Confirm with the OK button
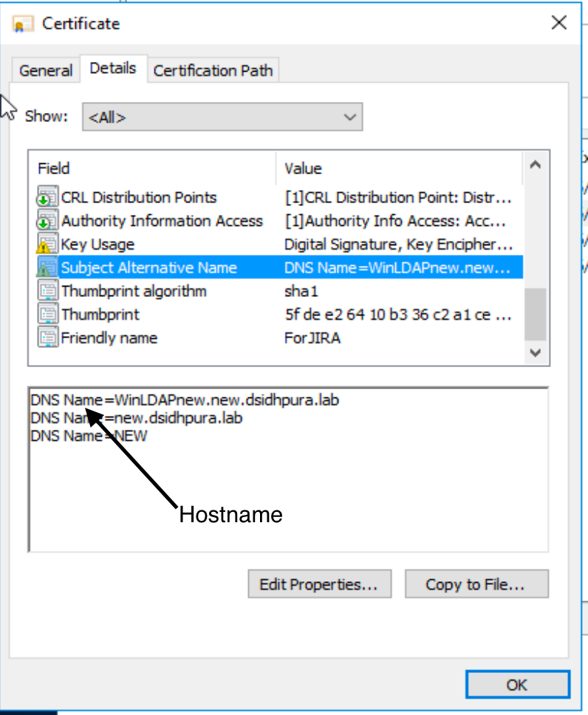The width and height of the screenshot is (588, 715). pos(518,685)
